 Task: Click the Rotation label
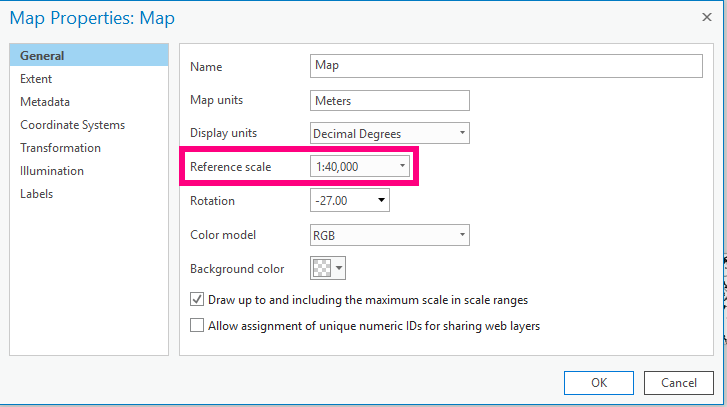pyautogui.click(x=212, y=201)
